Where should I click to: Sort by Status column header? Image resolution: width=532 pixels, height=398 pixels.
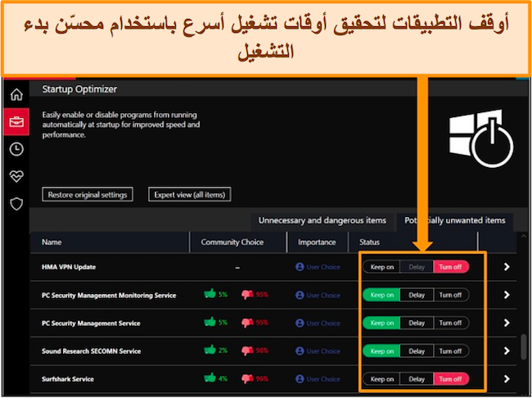(413, 242)
